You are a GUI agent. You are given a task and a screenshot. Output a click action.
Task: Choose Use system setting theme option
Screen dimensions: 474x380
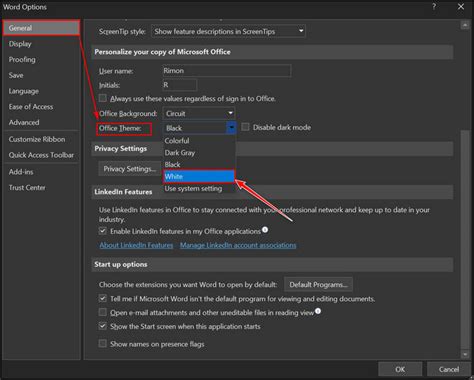coord(199,188)
